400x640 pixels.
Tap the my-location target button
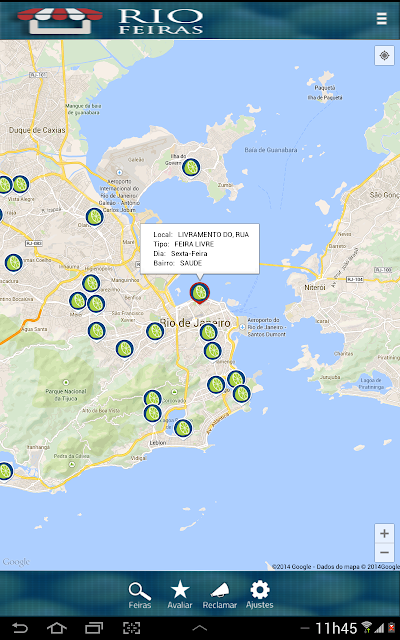[x=384, y=56]
